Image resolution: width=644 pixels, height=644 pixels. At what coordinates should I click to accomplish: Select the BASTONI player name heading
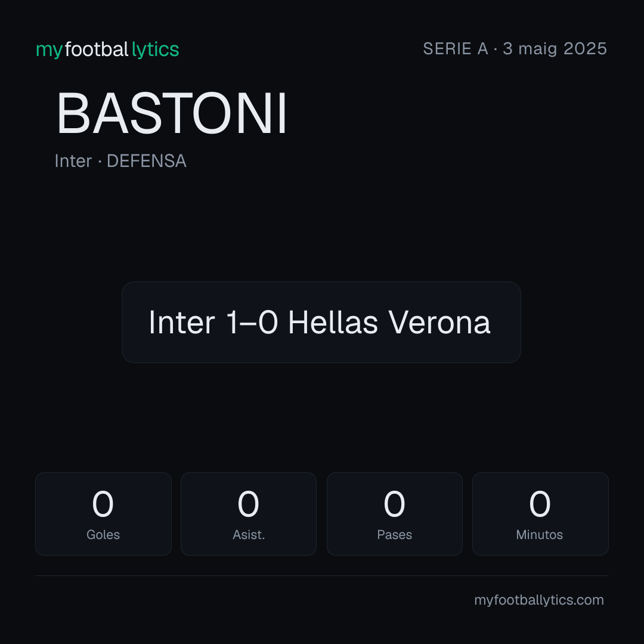tap(172, 113)
